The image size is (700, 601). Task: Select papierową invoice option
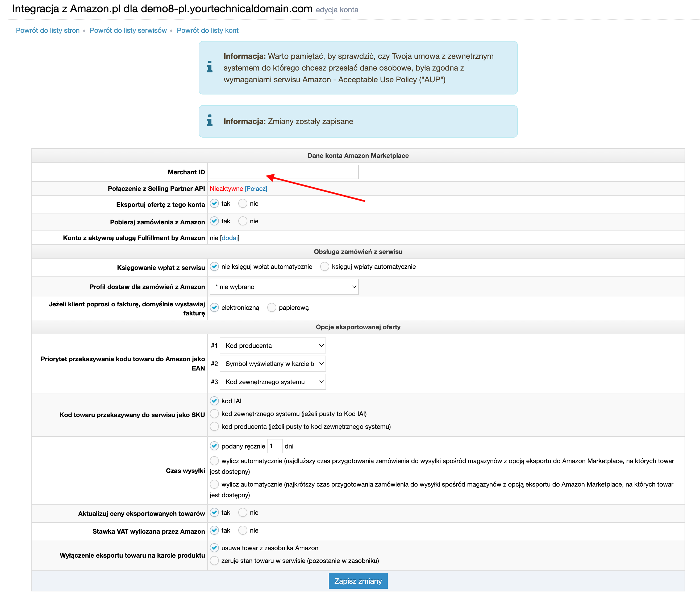[x=272, y=308]
